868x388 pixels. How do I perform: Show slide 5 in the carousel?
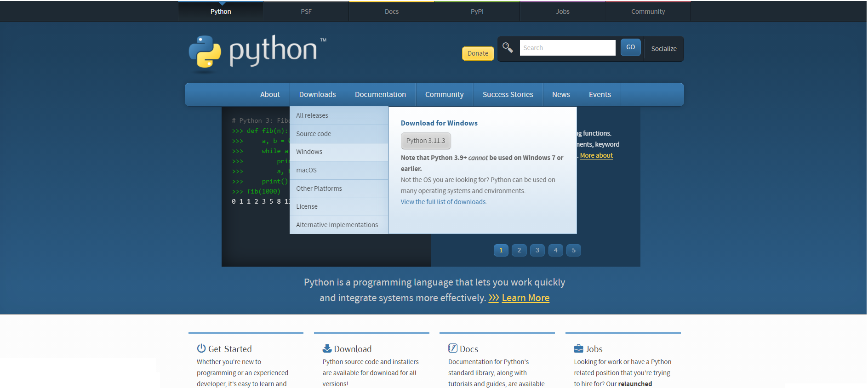point(574,250)
